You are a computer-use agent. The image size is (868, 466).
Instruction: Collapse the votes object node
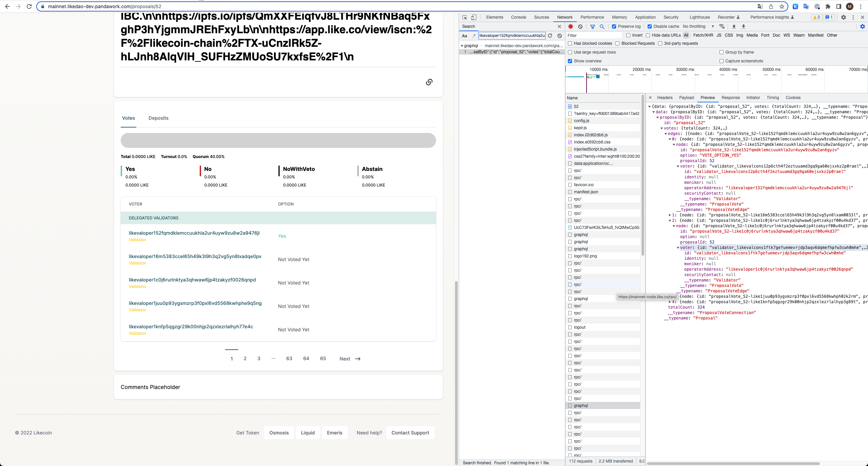[662, 129]
